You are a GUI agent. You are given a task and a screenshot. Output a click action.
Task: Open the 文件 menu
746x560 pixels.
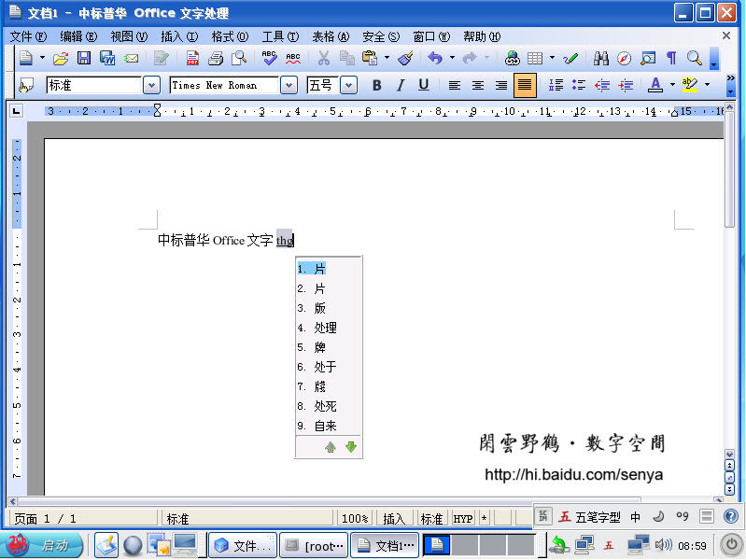pyautogui.click(x=28, y=36)
